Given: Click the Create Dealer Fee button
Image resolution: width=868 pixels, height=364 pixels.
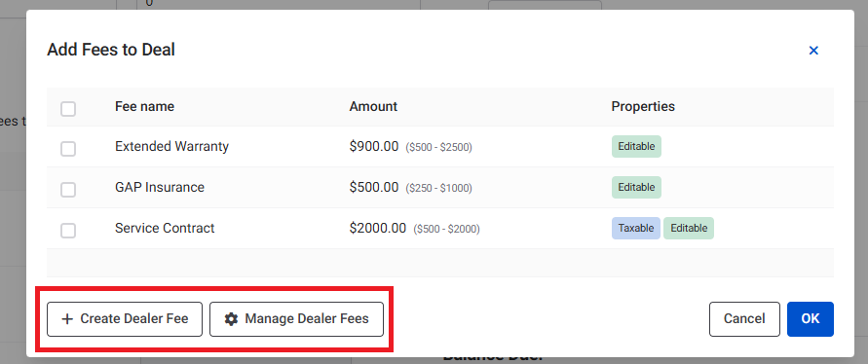Looking at the screenshot, I should [125, 319].
